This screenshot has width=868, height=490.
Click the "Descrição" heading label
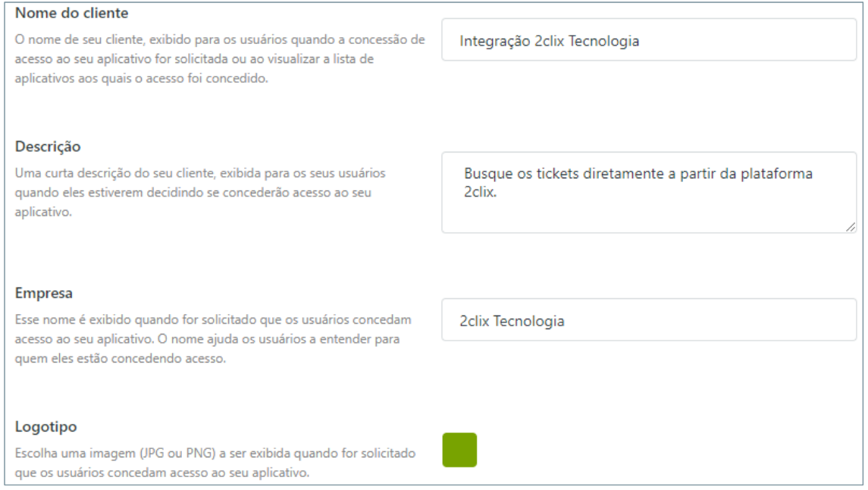[x=48, y=146]
